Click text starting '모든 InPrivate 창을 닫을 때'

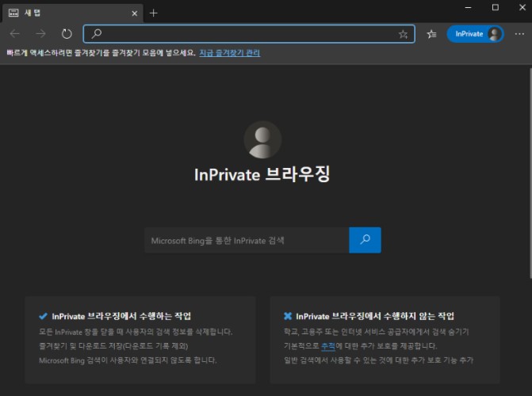[x=136, y=332]
